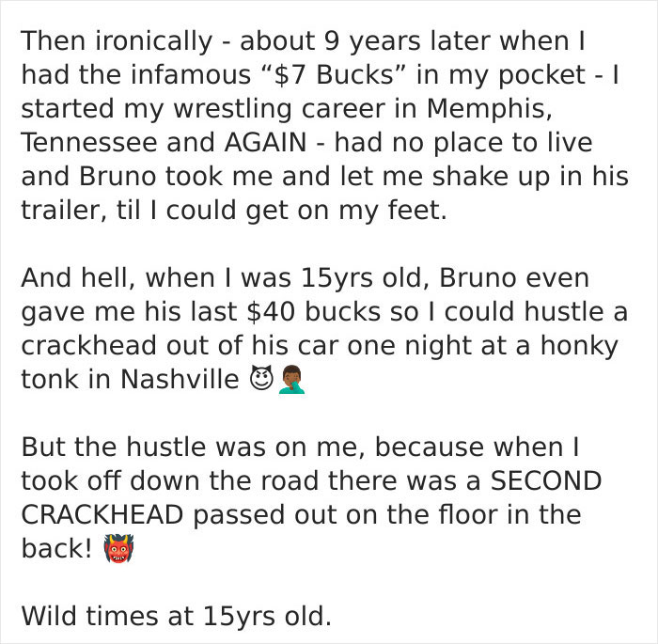Click the facepalm person emoji

point(291,379)
